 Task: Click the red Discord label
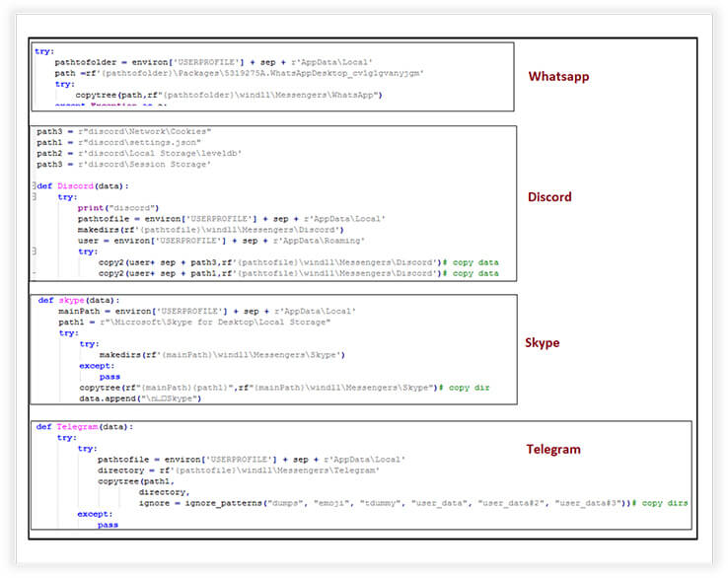[549, 197]
